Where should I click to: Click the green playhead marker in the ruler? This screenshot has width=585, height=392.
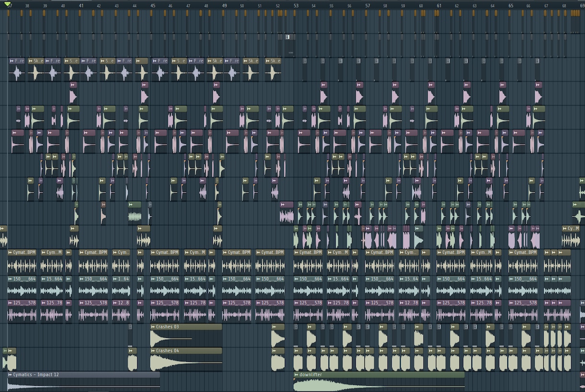tap(8, 4)
